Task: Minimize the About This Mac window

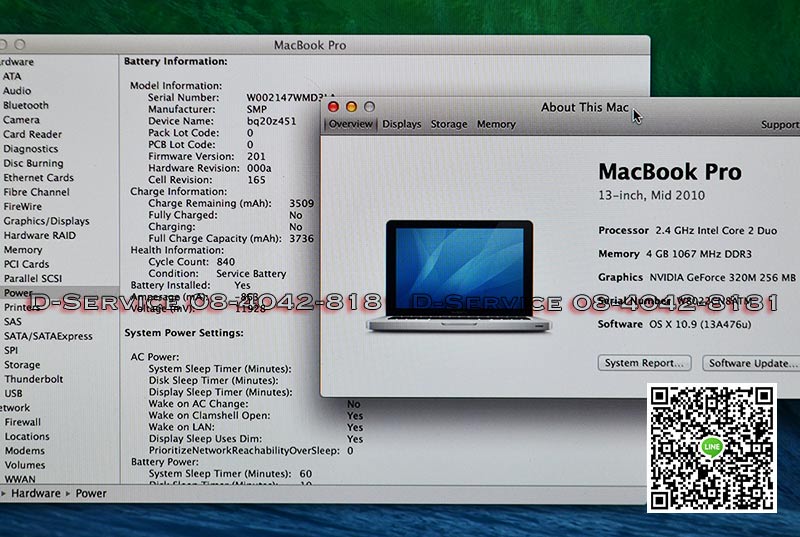Action: (352, 107)
